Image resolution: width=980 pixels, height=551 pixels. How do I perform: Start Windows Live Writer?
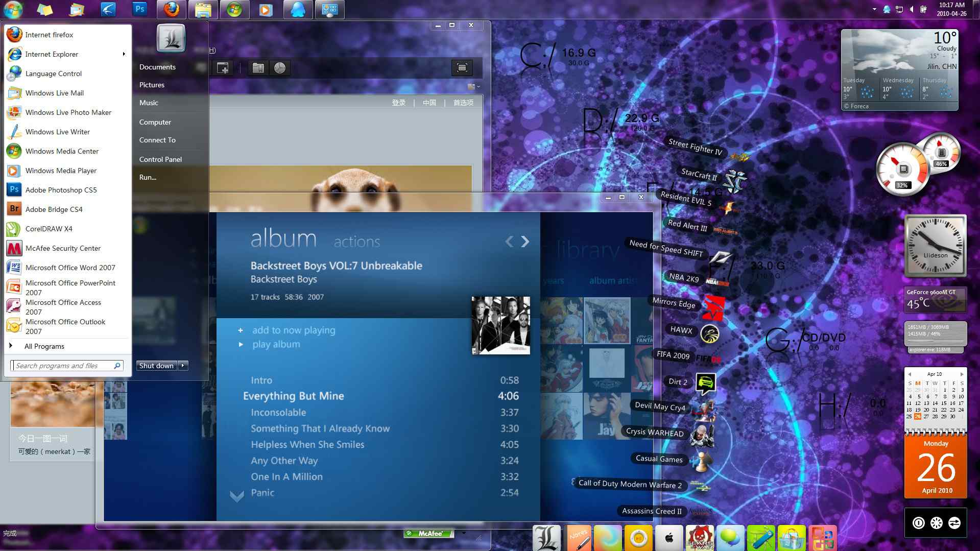point(67,132)
